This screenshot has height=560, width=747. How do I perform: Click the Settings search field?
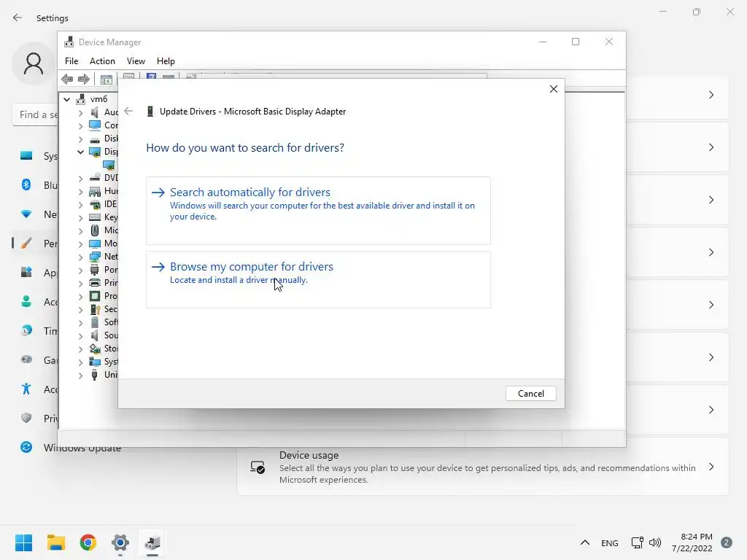[x=36, y=114]
